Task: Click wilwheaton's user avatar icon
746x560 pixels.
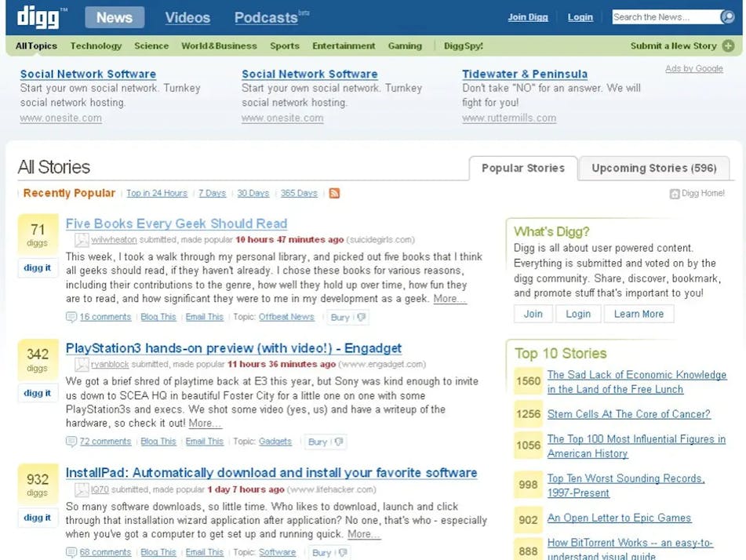Action: coord(82,240)
